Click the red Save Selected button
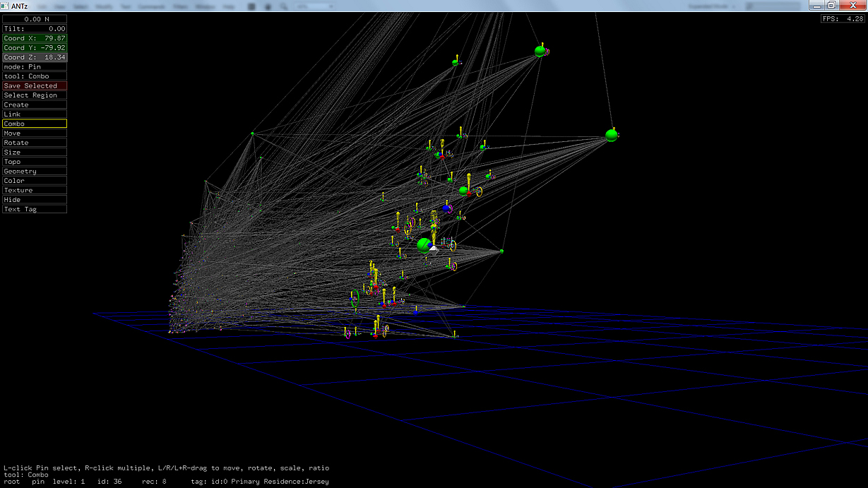This screenshot has width=868, height=488. [35, 85]
